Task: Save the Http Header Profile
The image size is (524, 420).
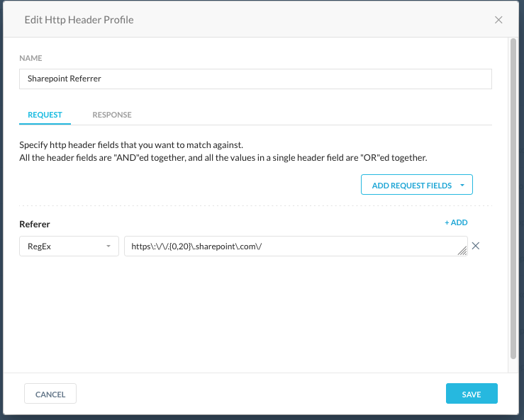Action: tap(472, 394)
